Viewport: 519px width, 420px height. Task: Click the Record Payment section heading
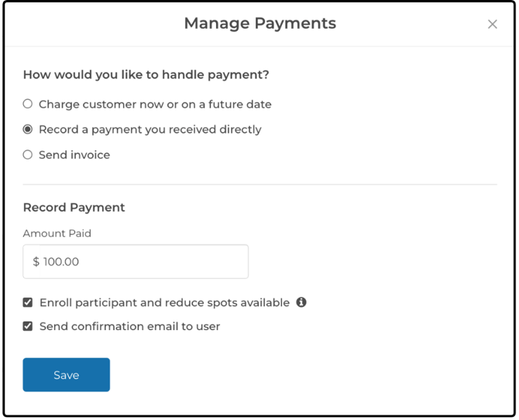tap(74, 208)
